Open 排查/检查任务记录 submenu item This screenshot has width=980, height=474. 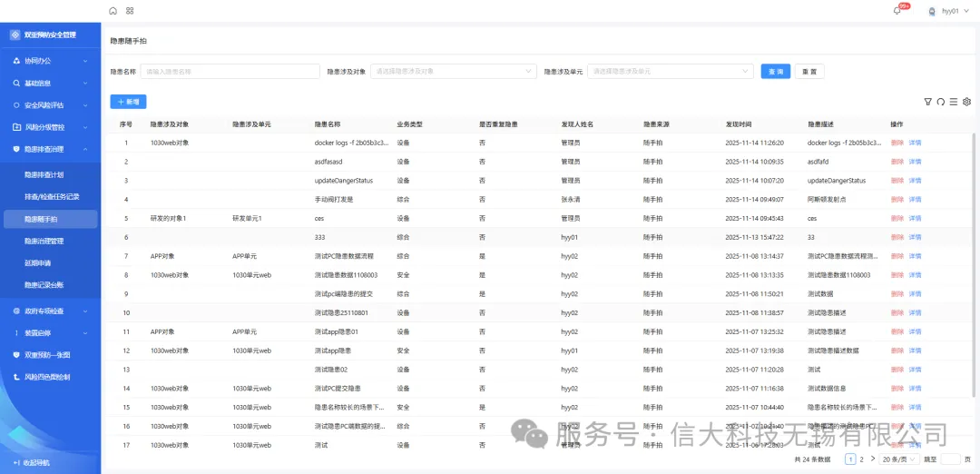tap(52, 196)
